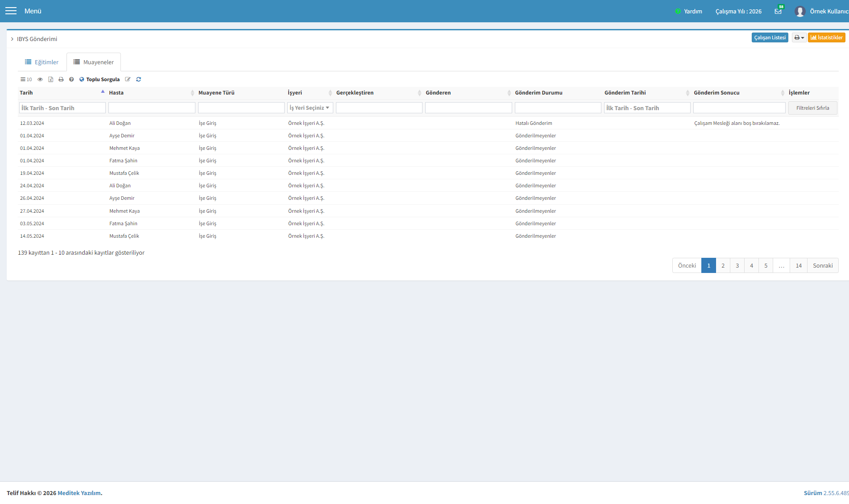Select pagination page 1
This screenshot has width=849, height=504.
click(x=708, y=265)
